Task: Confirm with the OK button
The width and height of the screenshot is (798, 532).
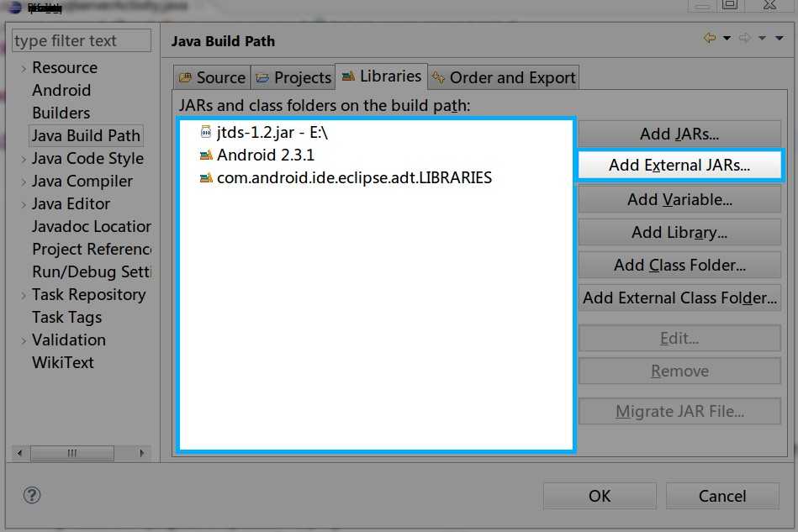Action: (x=600, y=496)
